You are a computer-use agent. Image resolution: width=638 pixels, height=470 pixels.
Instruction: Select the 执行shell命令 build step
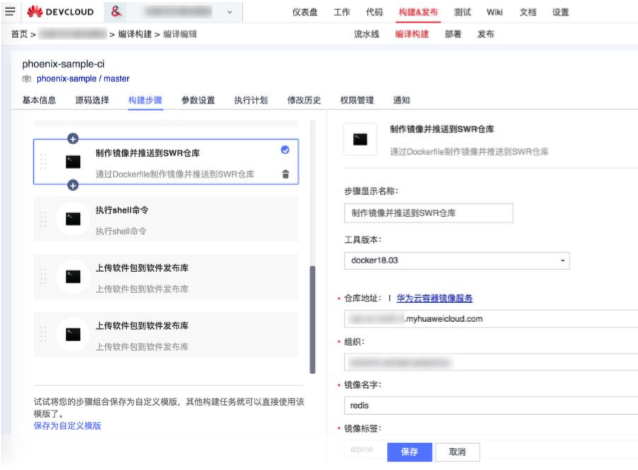(166, 219)
